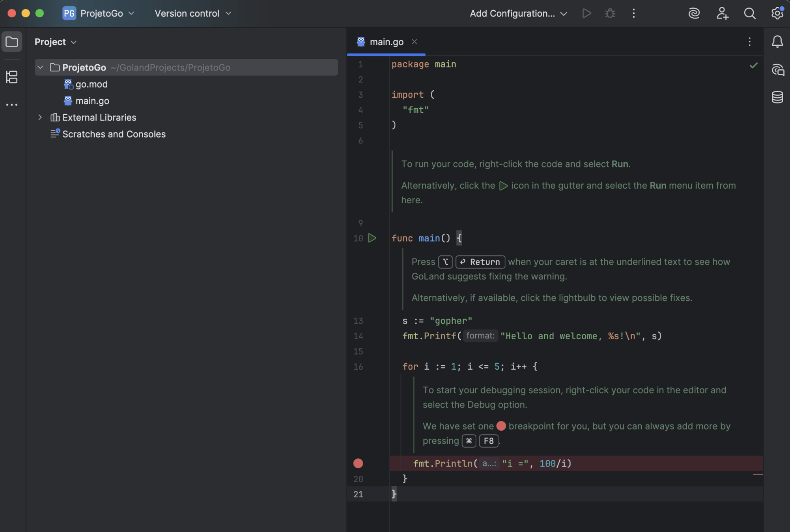Screen dimensions: 790x532
Task: Select Scratches and Consoles item
Action: (x=114, y=134)
